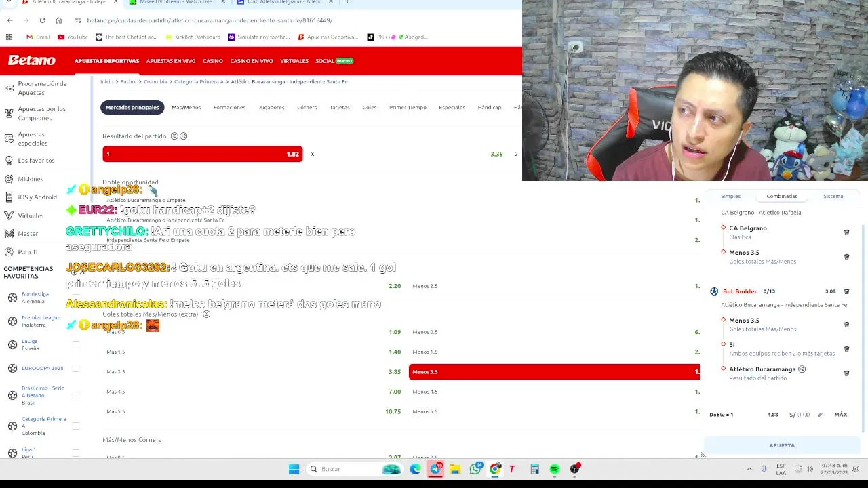Click the pencil edit stake icon
Image resolution: width=868 pixels, height=488 pixels.
820,415
